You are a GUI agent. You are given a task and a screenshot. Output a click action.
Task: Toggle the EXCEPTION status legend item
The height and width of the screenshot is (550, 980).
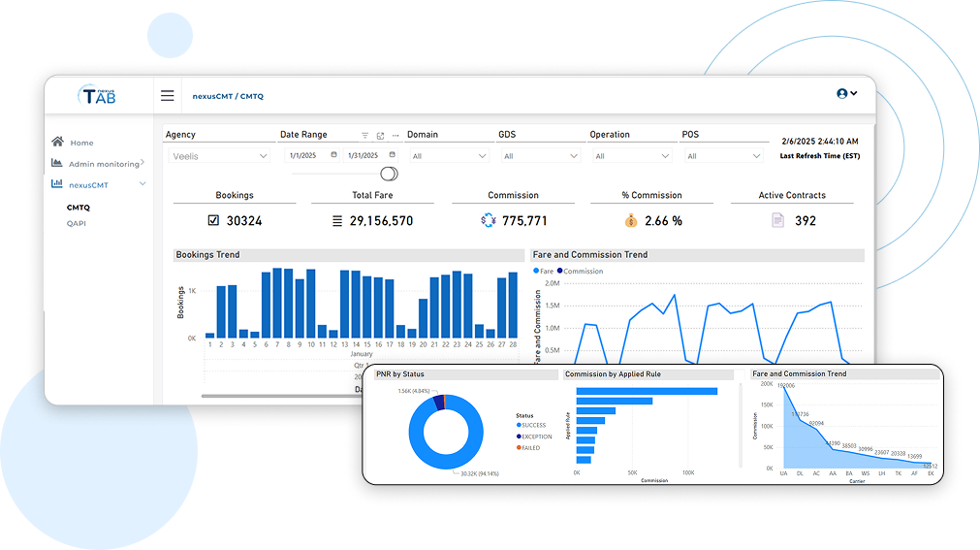pyautogui.click(x=536, y=437)
